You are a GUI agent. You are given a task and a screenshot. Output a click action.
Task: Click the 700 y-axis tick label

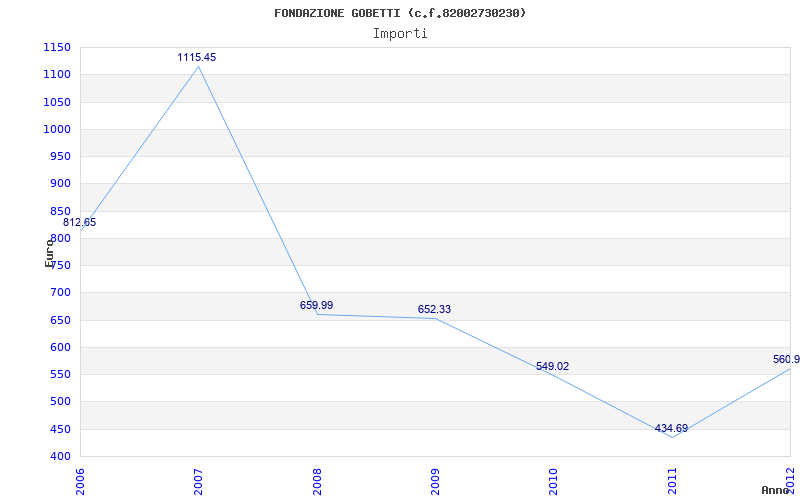[59, 293]
